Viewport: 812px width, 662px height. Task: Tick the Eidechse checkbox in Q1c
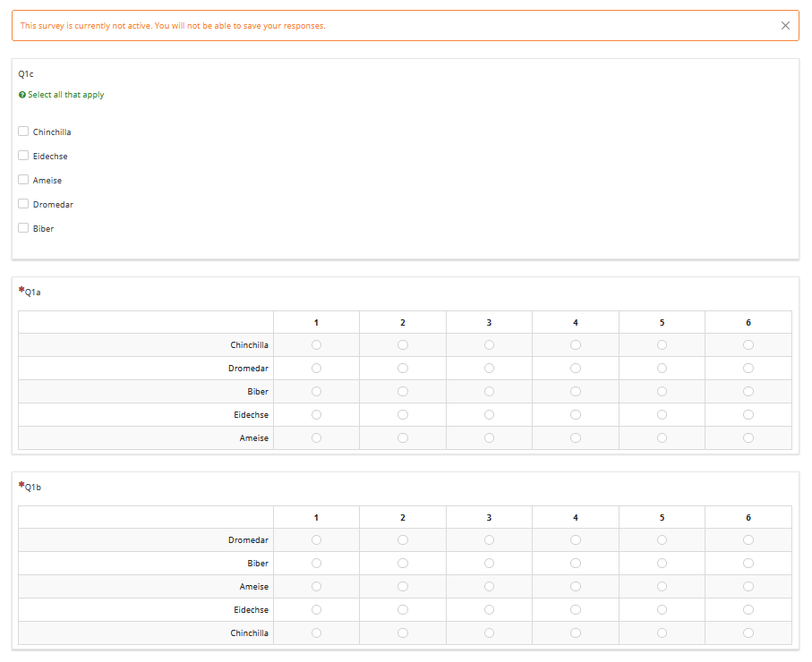[23, 156]
